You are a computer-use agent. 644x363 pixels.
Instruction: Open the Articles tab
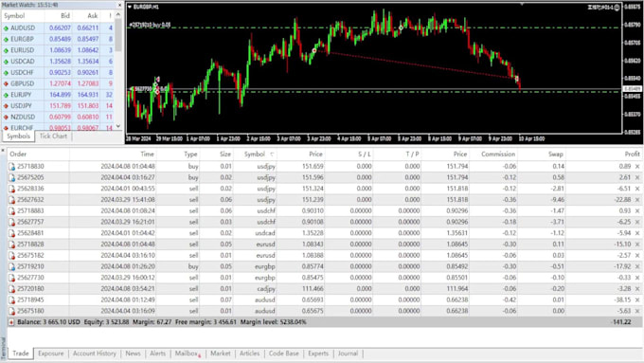coord(249,354)
